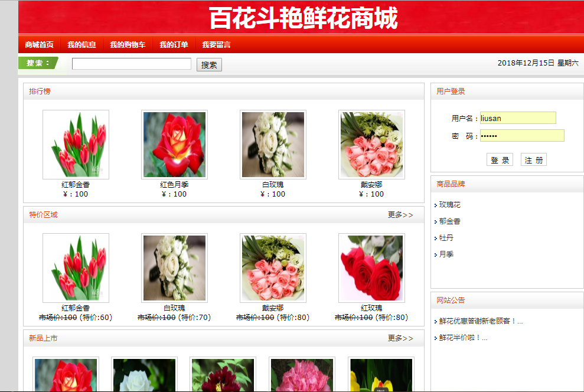Open 我的购物车 shopping cart page
This screenshot has height=392, width=584.
tap(128, 45)
